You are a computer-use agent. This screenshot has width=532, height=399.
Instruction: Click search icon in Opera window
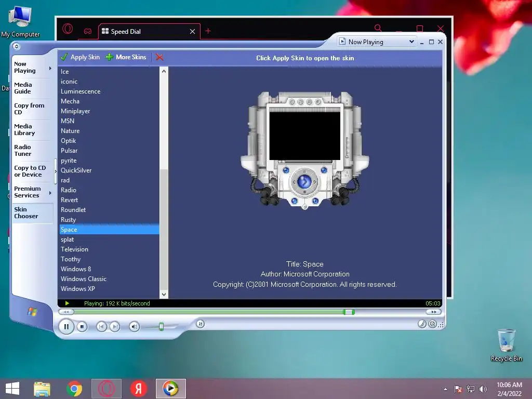378,28
